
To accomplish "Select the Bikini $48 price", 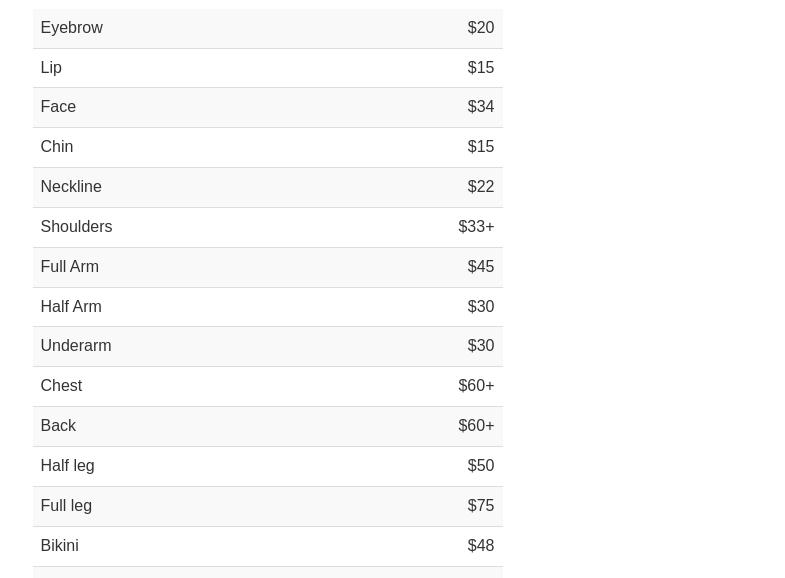I will click(480, 545).
